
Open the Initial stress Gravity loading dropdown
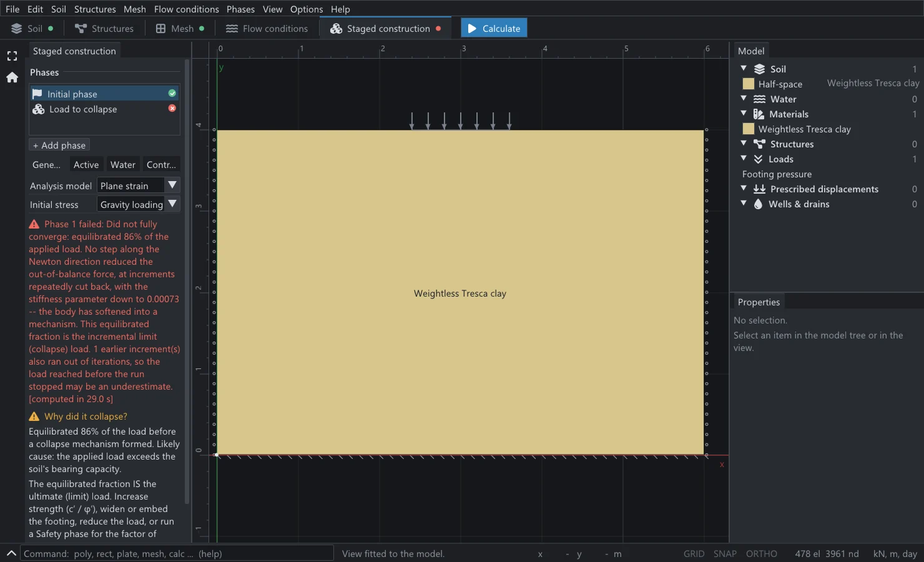139,204
